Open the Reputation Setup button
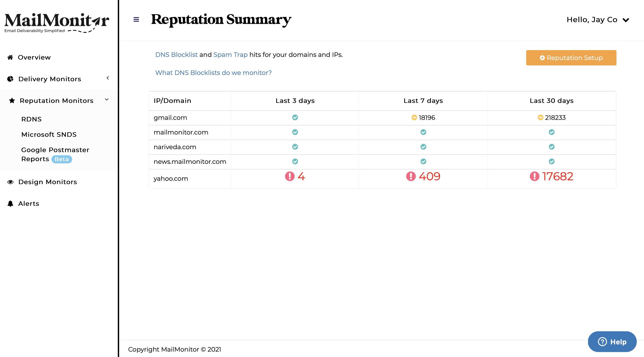 tap(571, 58)
